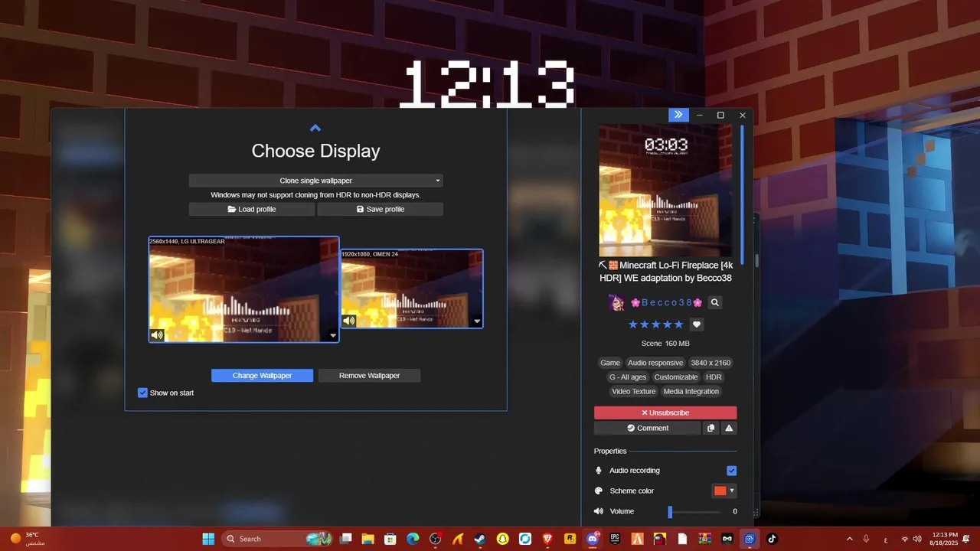Click the HDR tag

[714, 377]
